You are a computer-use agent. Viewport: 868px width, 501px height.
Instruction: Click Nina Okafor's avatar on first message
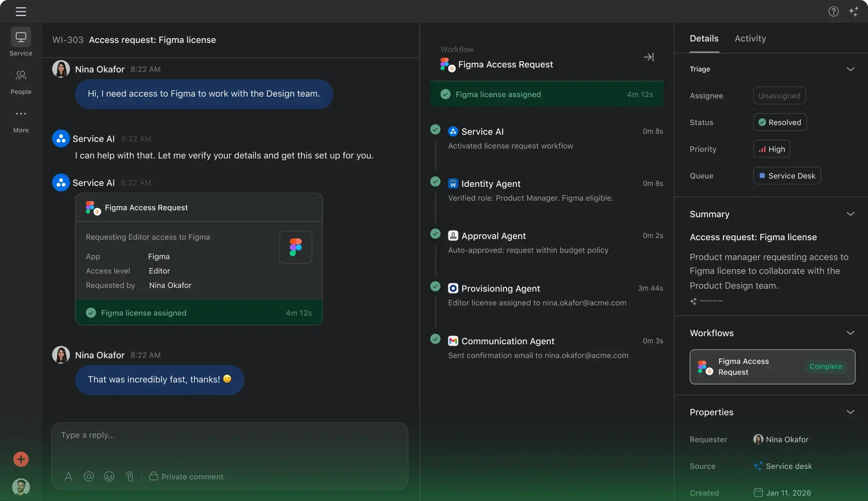point(61,69)
